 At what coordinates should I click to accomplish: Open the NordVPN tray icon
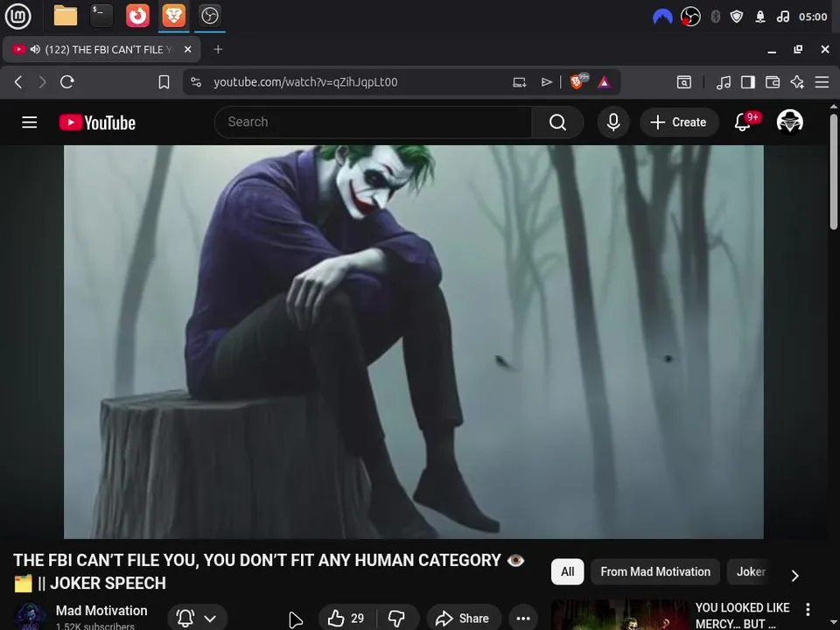click(662, 17)
